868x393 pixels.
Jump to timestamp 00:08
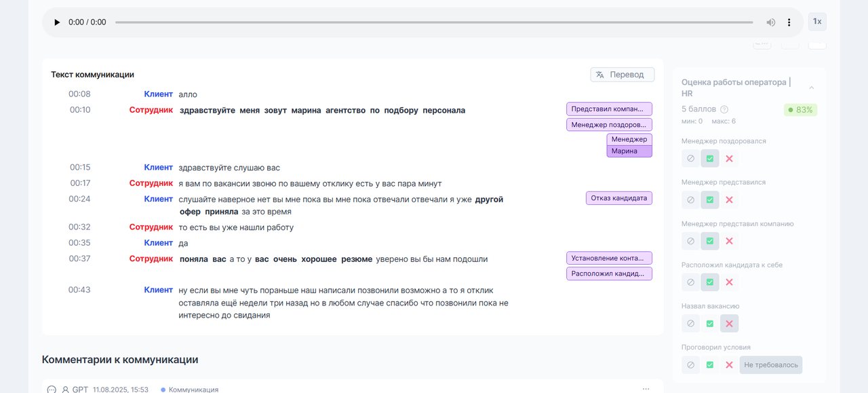79,94
